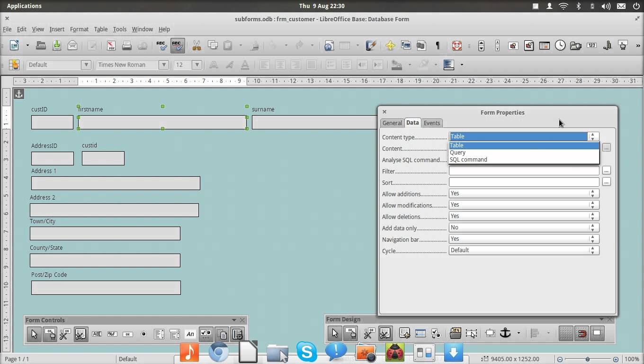Click the ellipsis button beside Filter

click(x=607, y=171)
